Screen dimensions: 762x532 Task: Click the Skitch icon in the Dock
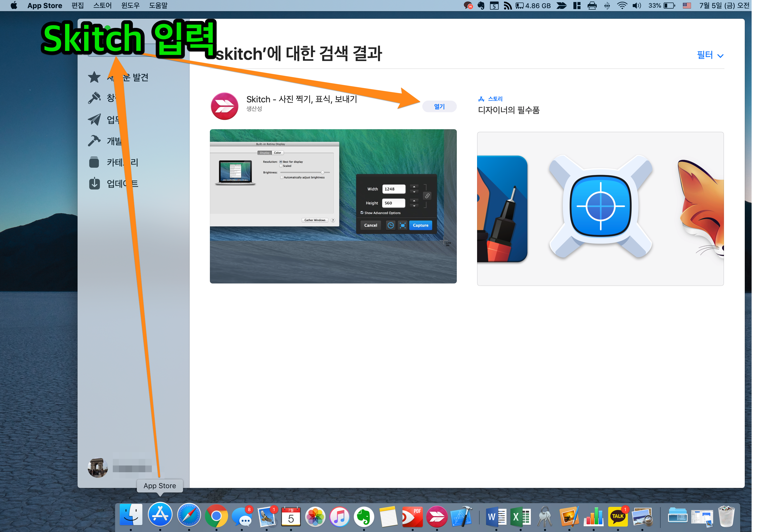click(x=437, y=516)
